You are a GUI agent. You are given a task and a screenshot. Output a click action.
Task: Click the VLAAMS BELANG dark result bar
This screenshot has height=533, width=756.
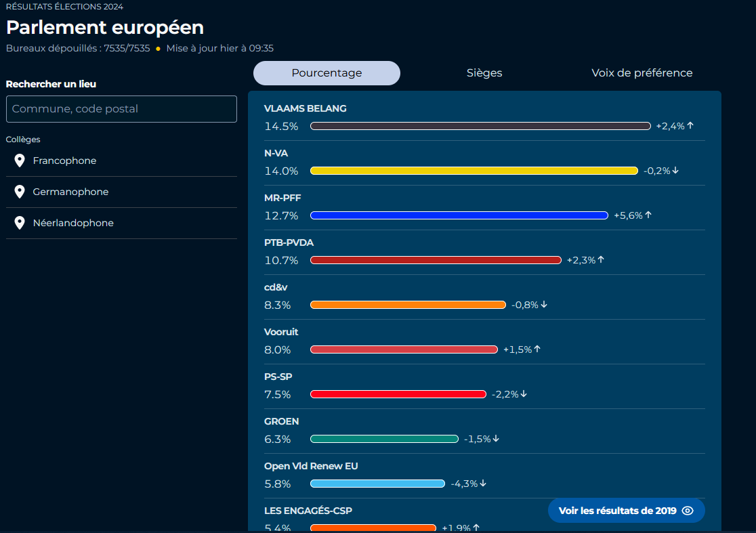click(x=481, y=126)
